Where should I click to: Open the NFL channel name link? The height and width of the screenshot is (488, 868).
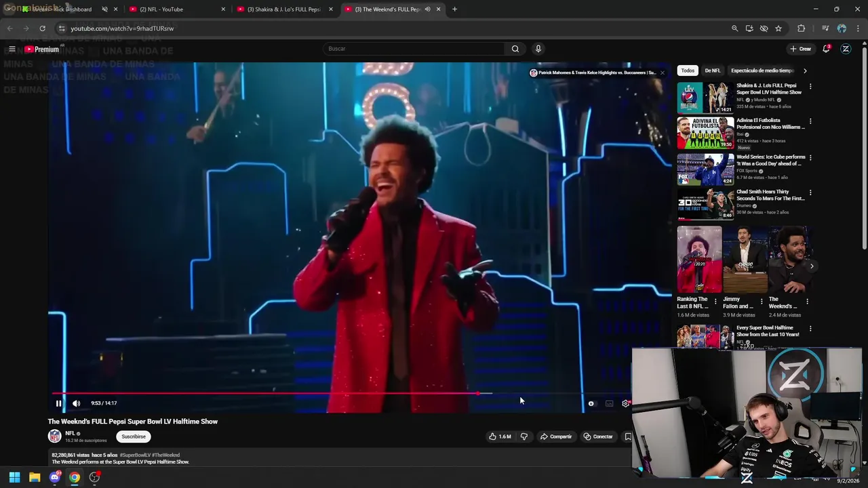[x=70, y=434]
